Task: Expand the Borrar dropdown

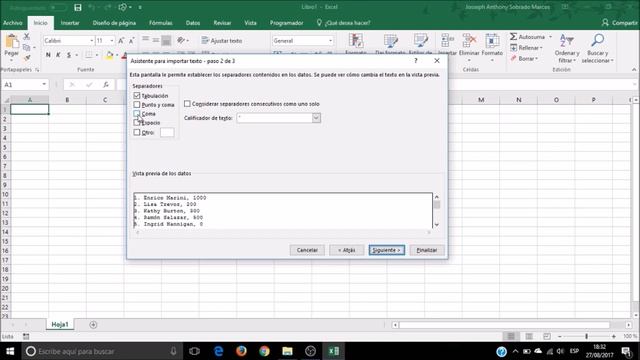Action: pos(536,59)
